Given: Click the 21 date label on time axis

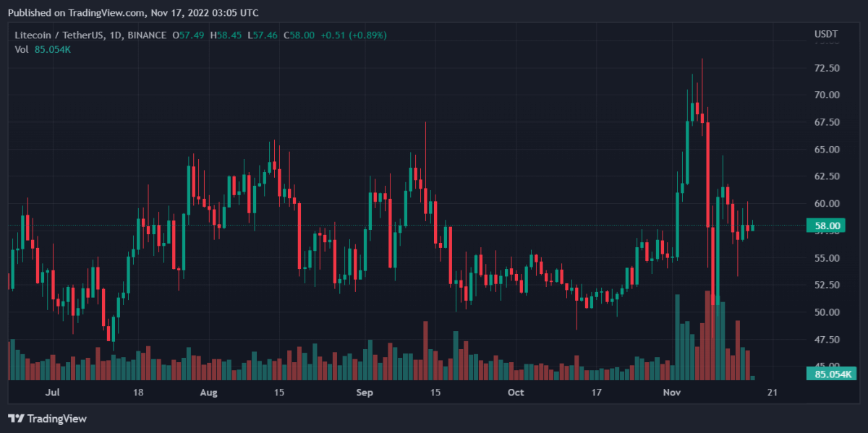Looking at the screenshot, I should (772, 393).
